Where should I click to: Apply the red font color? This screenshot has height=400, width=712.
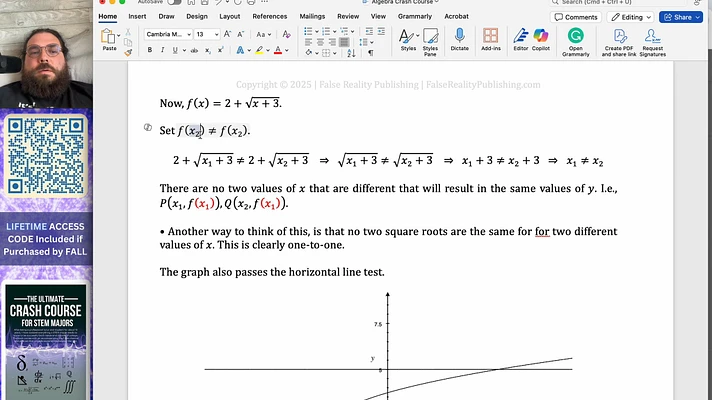[278, 50]
